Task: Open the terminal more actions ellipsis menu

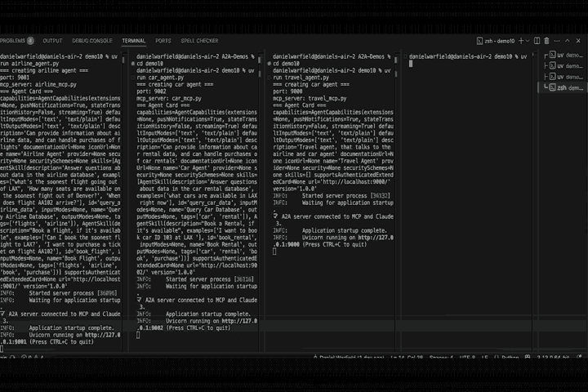Action: [x=557, y=41]
